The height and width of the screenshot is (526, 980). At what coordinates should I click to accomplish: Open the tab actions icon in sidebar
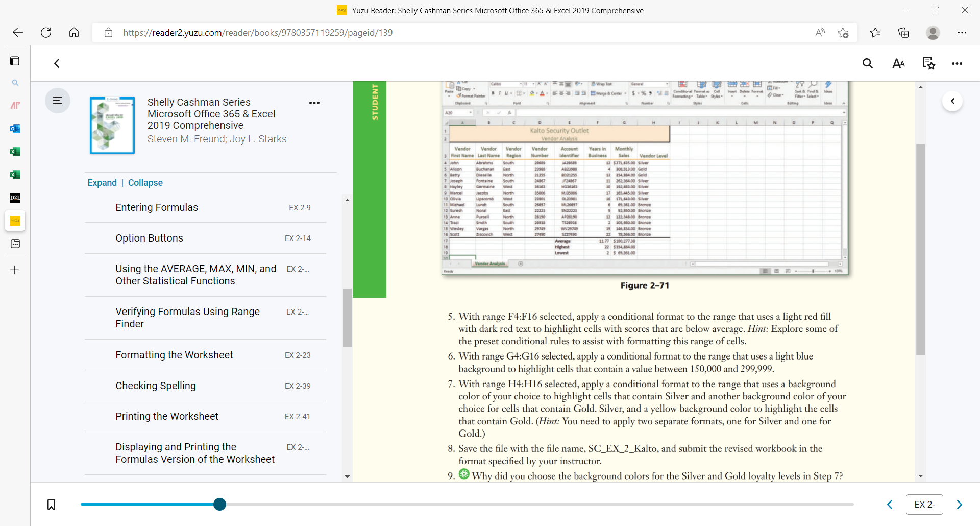tap(15, 61)
